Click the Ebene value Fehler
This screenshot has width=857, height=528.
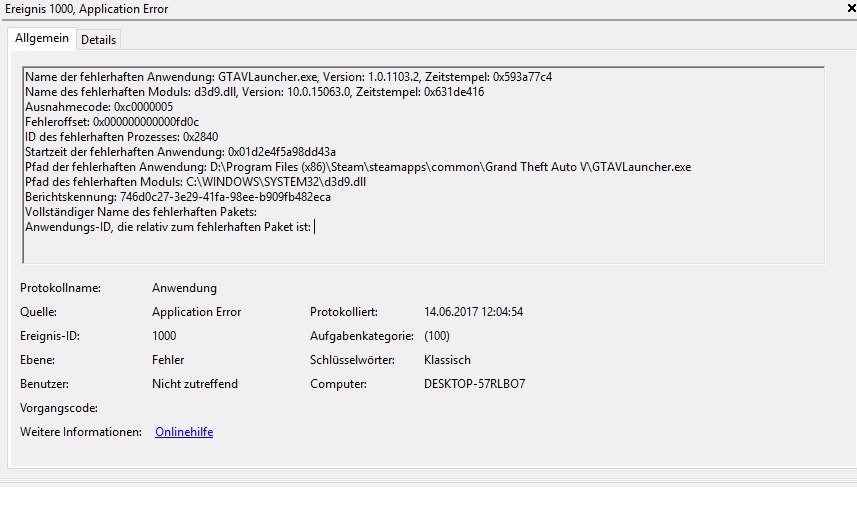[168, 360]
